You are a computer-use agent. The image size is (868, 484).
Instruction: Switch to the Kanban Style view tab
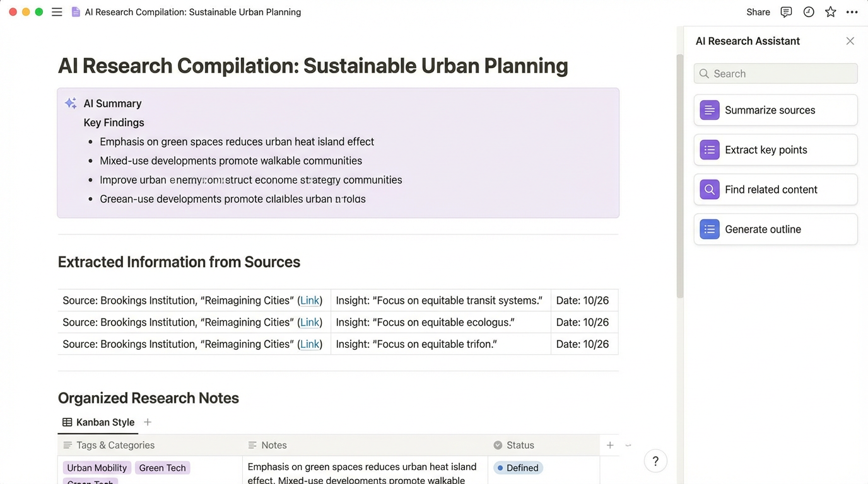click(x=98, y=422)
